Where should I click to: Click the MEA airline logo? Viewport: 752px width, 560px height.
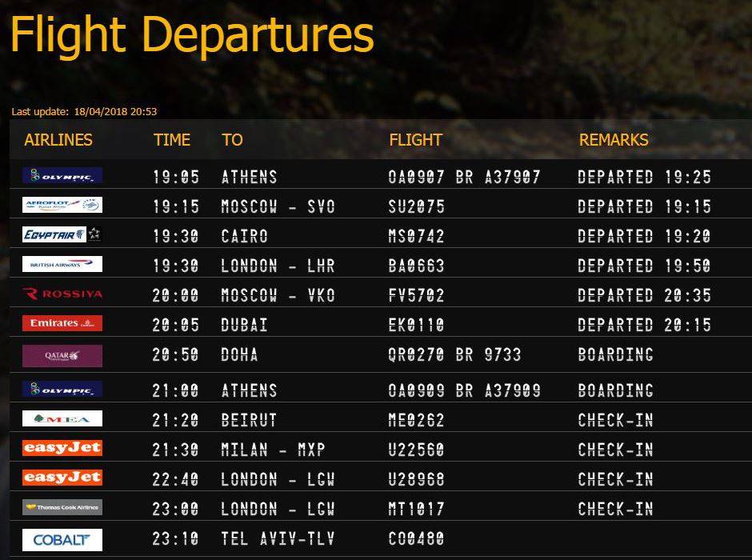click(x=62, y=418)
